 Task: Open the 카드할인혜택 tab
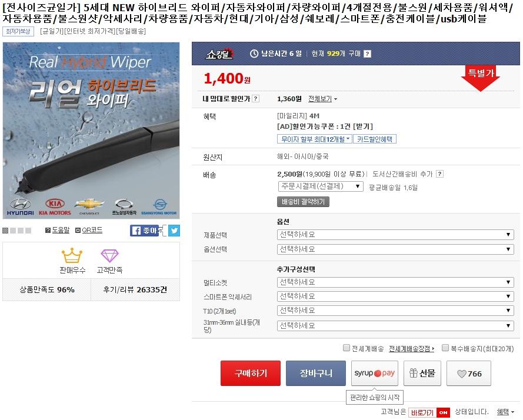[x=375, y=139]
